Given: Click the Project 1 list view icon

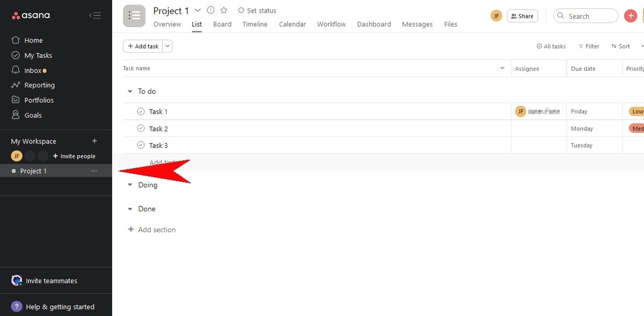Looking at the screenshot, I should point(134,16).
